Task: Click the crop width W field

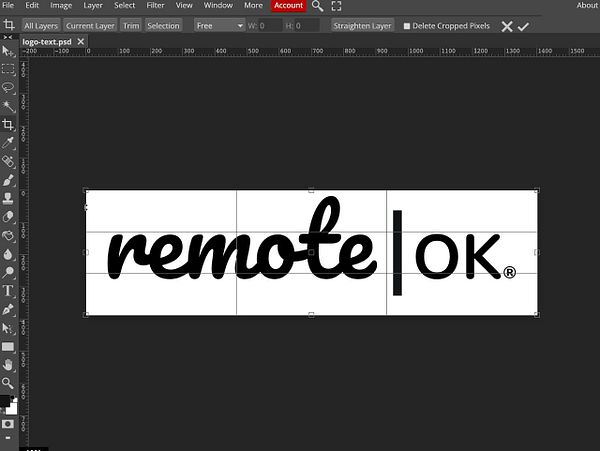Action: pyautogui.click(x=271, y=26)
